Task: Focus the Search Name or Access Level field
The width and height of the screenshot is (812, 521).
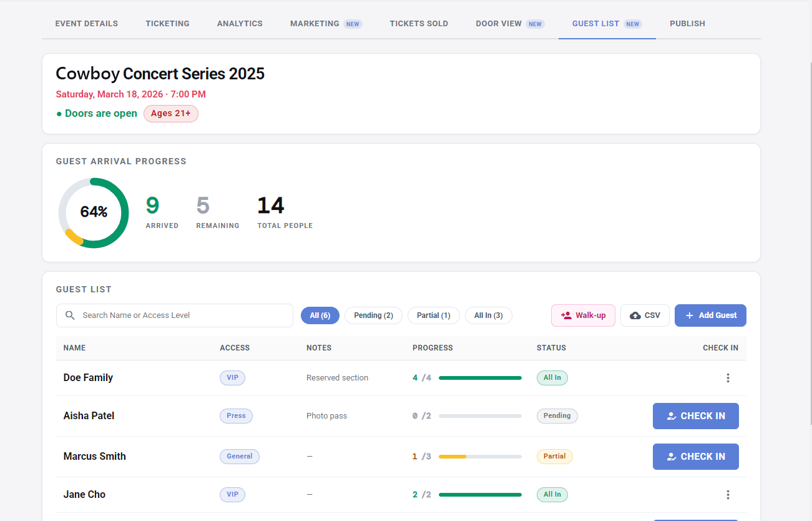Action: coord(175,315)
